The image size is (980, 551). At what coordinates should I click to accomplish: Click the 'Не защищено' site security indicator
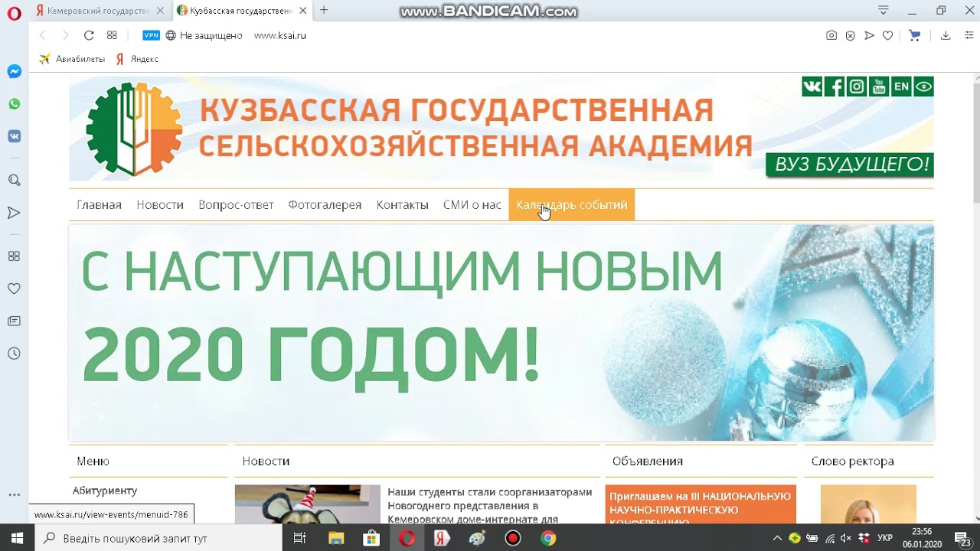click(x=204, y=35)
